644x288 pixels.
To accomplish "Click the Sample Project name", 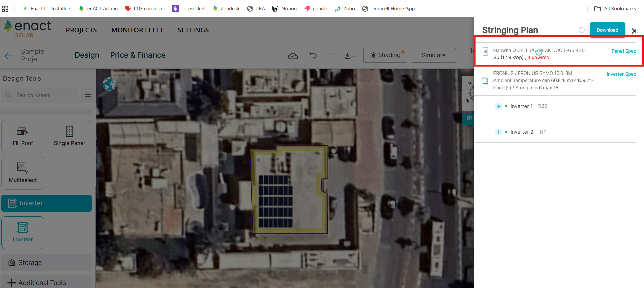I will pos(33,55).
